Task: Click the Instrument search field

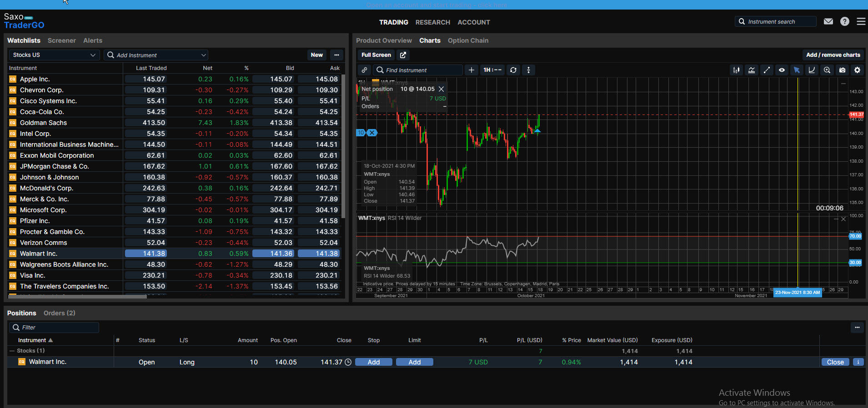Action: [776, 21]
